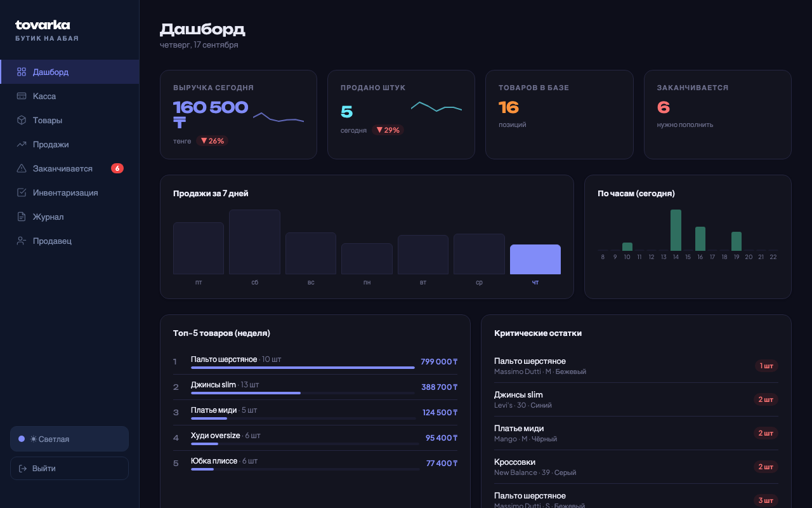Click the 29% units sold decline badge

pos(388,130)
